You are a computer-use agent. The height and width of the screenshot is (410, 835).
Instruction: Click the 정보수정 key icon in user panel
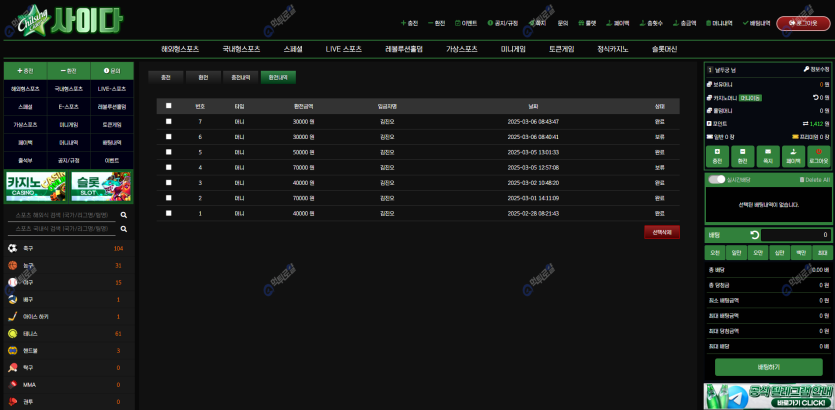click(x=806, y=70)
